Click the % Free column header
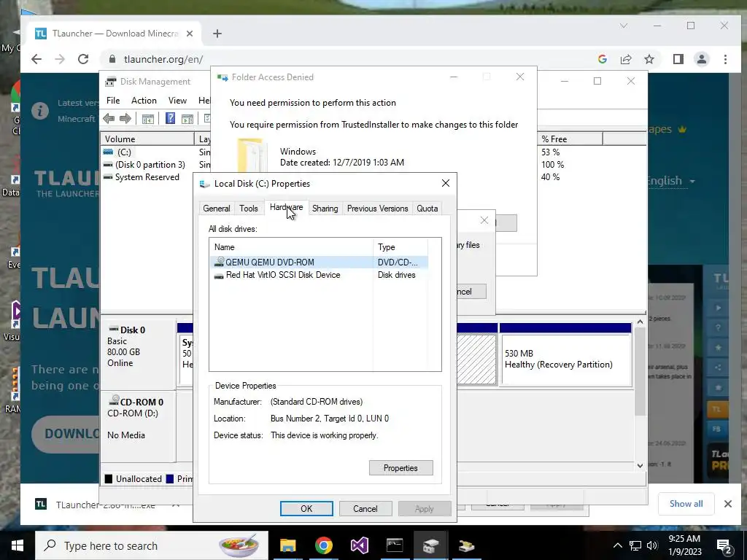The image size is (747, 560). tap(570, 139)
